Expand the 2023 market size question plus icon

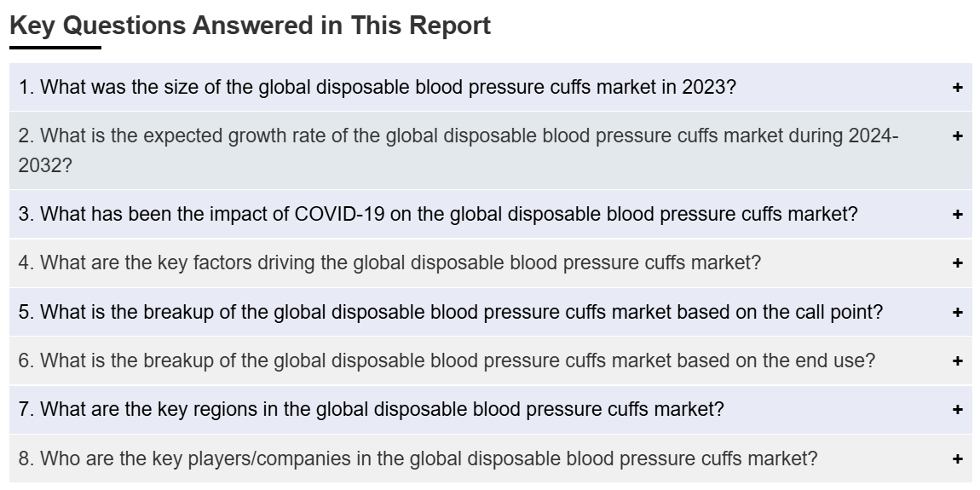click(x=957, y=88)
